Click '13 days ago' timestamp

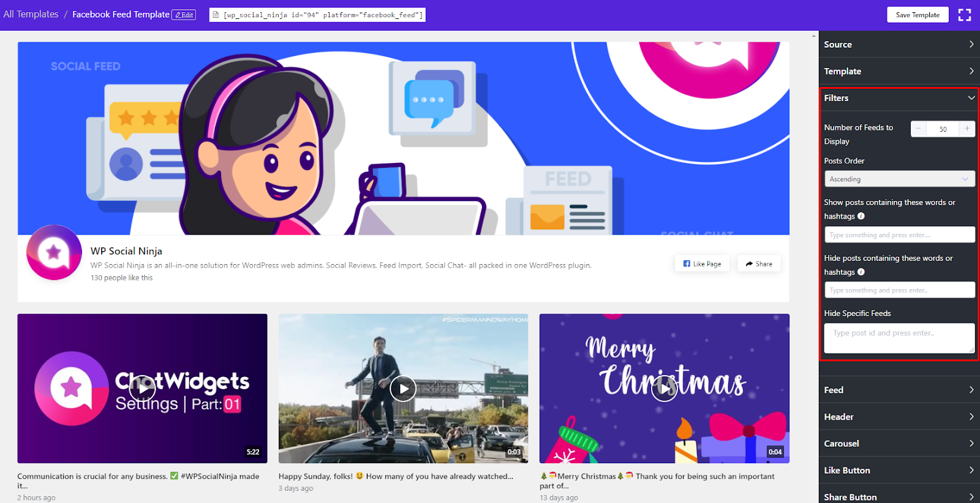coord(559,498)
